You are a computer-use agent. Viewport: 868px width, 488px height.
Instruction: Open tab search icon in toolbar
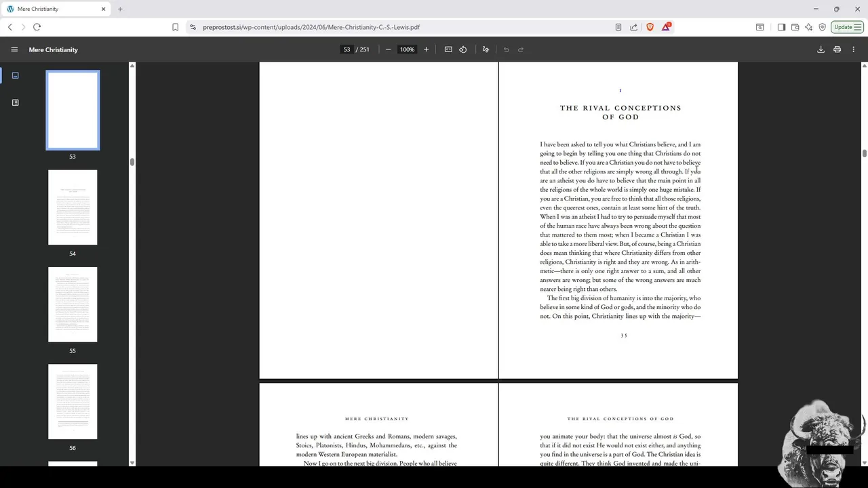pyautogui.click(x=759, y=27)
